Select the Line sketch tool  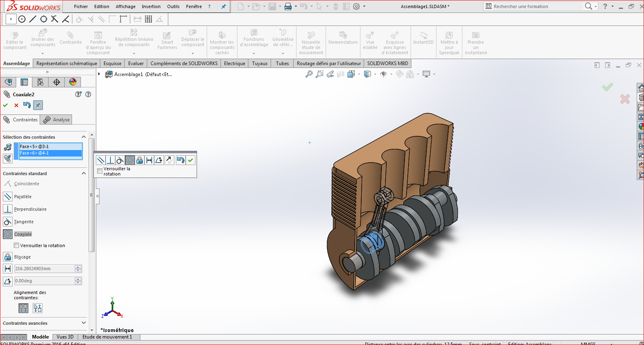(33, 19)
